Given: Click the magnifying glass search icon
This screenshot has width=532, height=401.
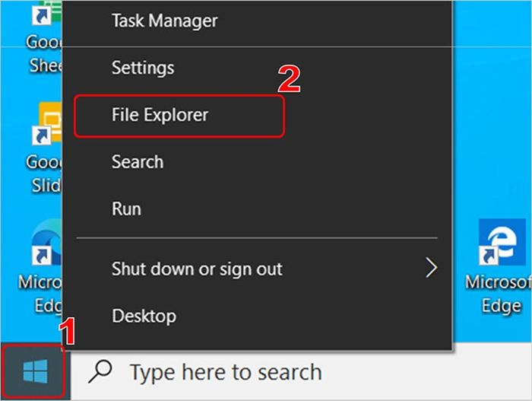Looking at the screenshot, I should (x=100, y=371).
